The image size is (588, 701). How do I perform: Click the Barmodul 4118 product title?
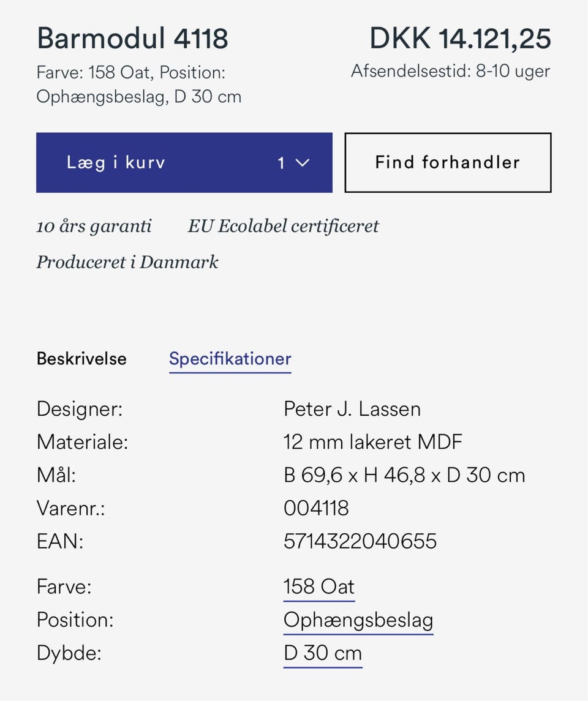tap(132, 39)
